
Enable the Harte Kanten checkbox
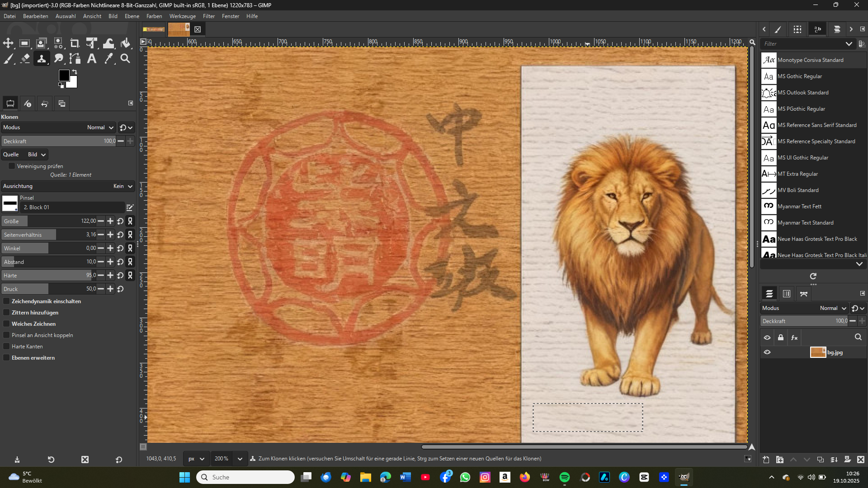click(x=6, y=347)
